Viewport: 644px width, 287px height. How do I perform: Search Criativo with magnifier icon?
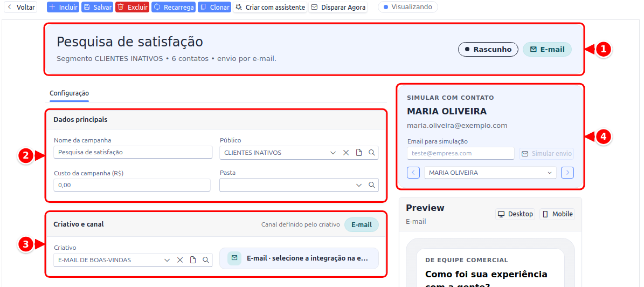tap(206, 260)
